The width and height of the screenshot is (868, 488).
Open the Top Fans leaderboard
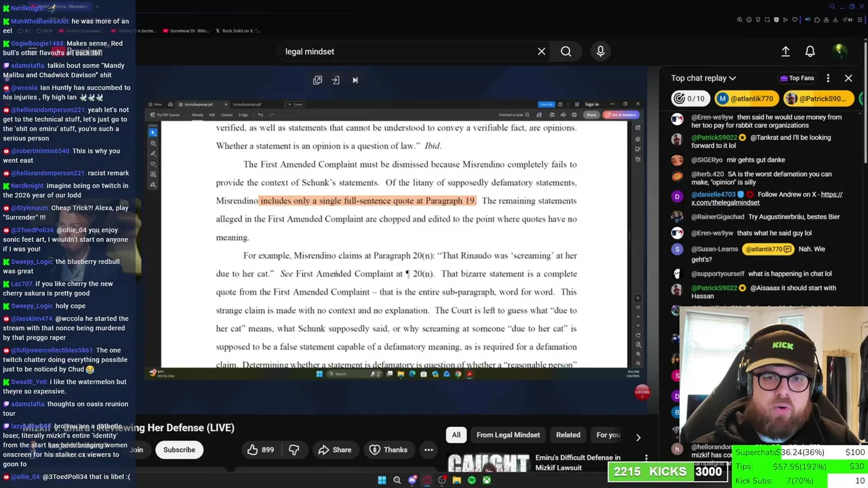point(797,78)
